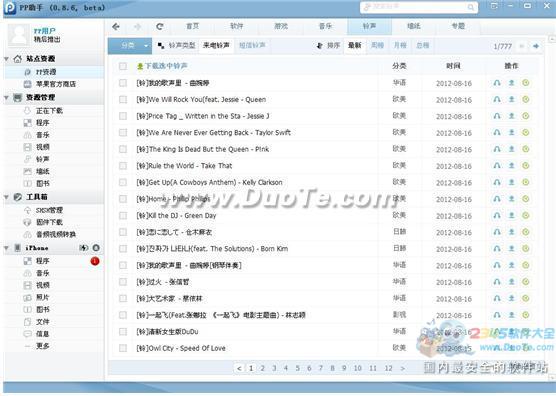Sort ringtones by 月榜
Image resolution: width=556 pixels, height=396 pixels.
(x=400, y=46)
